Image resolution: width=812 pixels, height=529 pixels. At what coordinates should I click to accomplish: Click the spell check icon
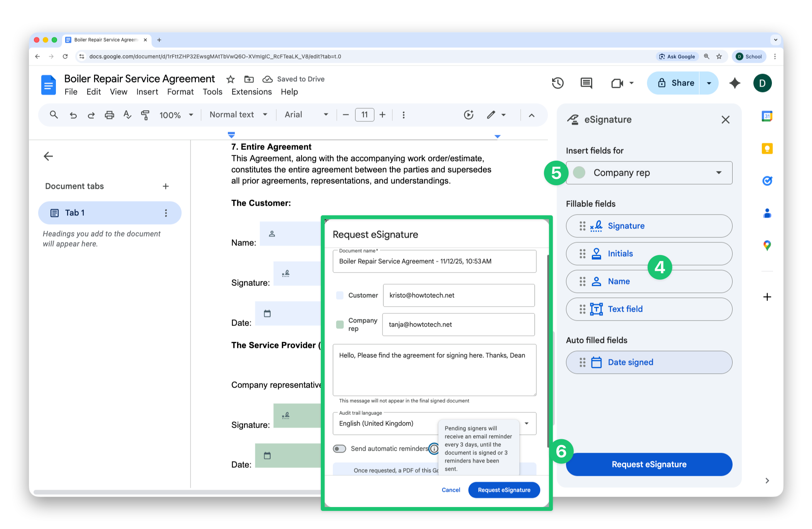pos(127,115)
